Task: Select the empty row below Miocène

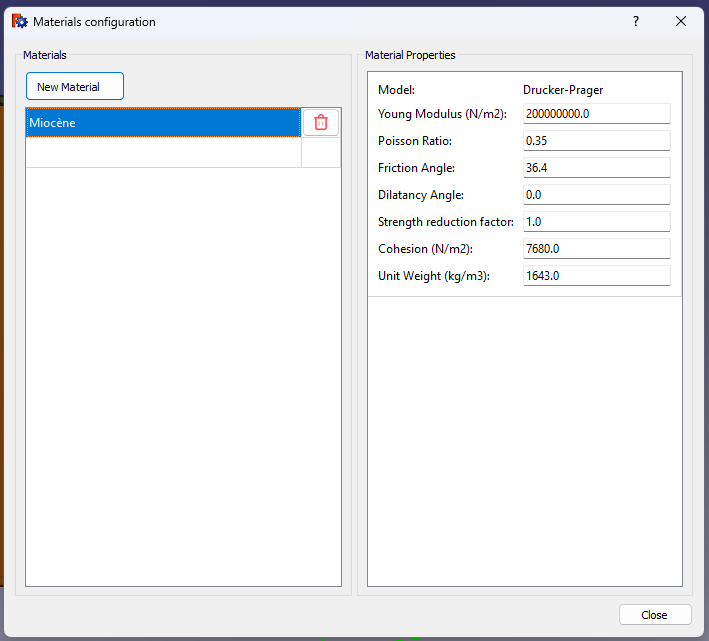Action: [163, 152]
